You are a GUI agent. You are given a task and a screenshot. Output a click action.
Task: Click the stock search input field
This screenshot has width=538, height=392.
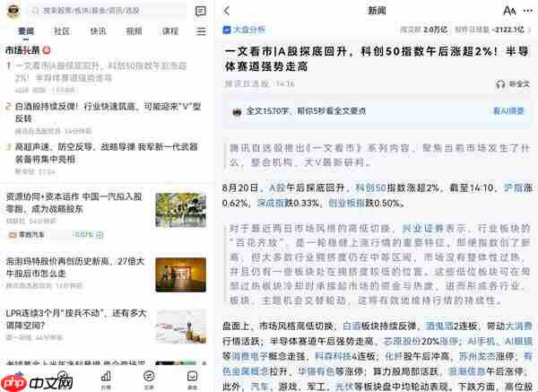(x=108, y=11)
